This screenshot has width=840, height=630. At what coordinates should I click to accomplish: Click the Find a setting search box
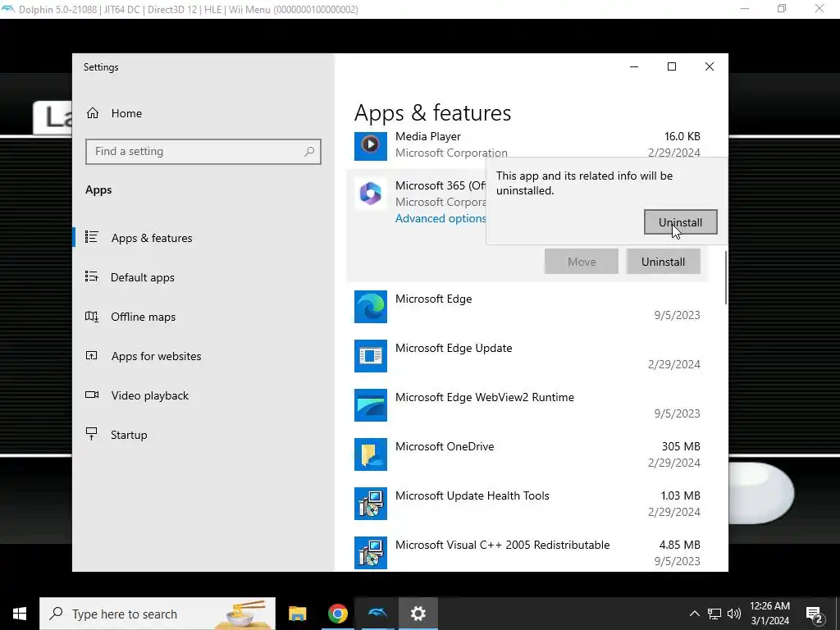tap(203, 152)
